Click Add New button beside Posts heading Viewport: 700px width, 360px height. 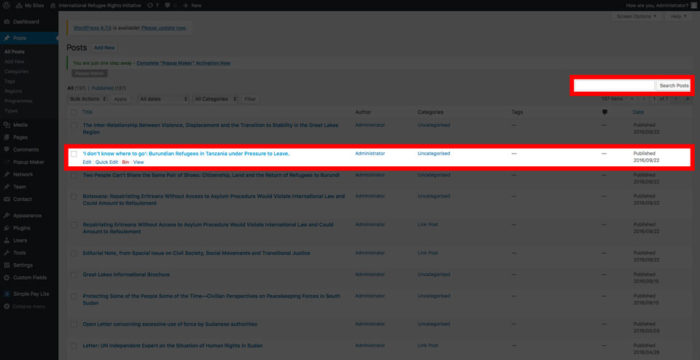pos(104,47)
